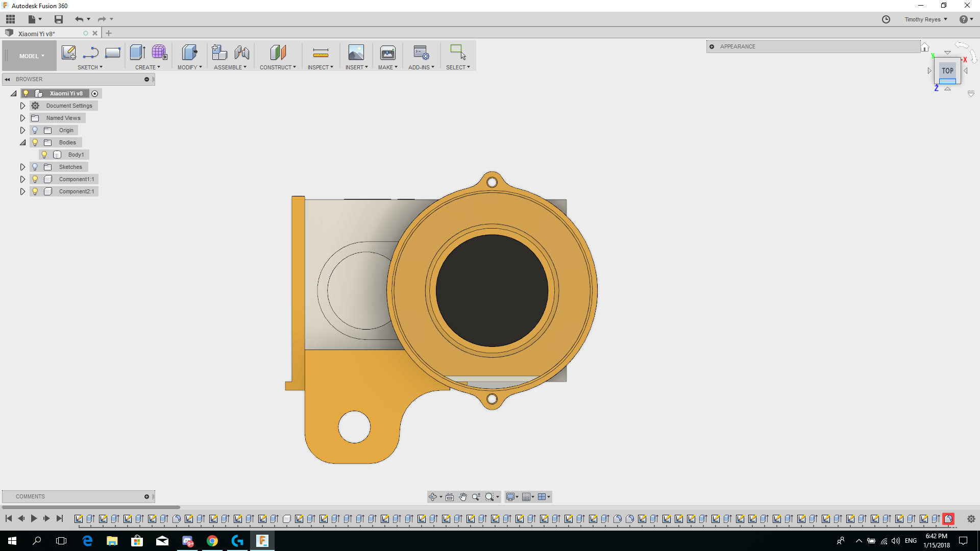Select the Press Pull modify tool

tap(189, 52)
